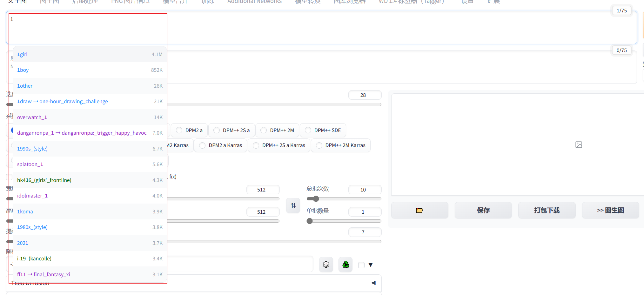Expand the Tiled Diffusion section arrow
This screenshot has width=644, height=295.
click(x=373, y=283)
